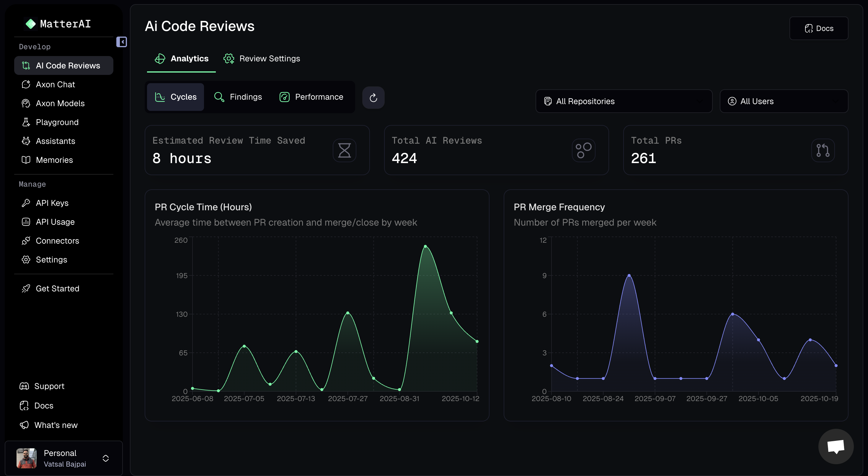Select the AI Code Reviews sidebar icon
868x476 pixels.
click(26, 66)
